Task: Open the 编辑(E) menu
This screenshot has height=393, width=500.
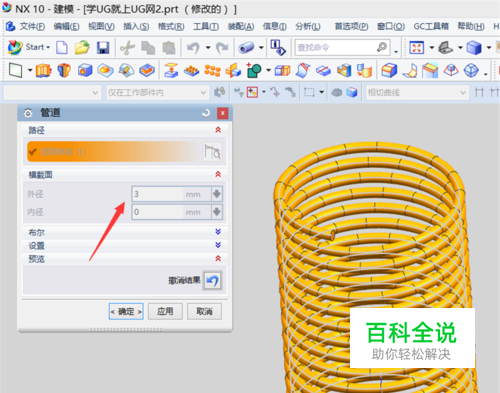Action: click(66, 26)
